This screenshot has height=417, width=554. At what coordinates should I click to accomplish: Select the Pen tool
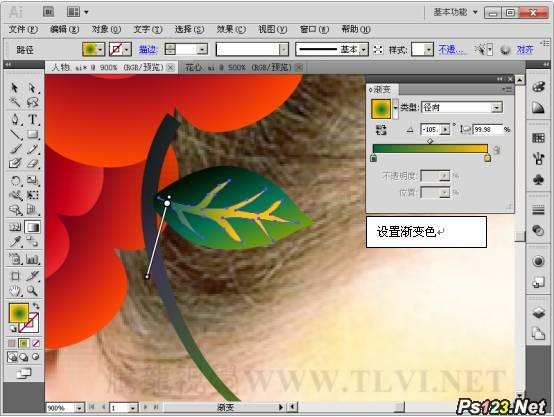(15, 119)
